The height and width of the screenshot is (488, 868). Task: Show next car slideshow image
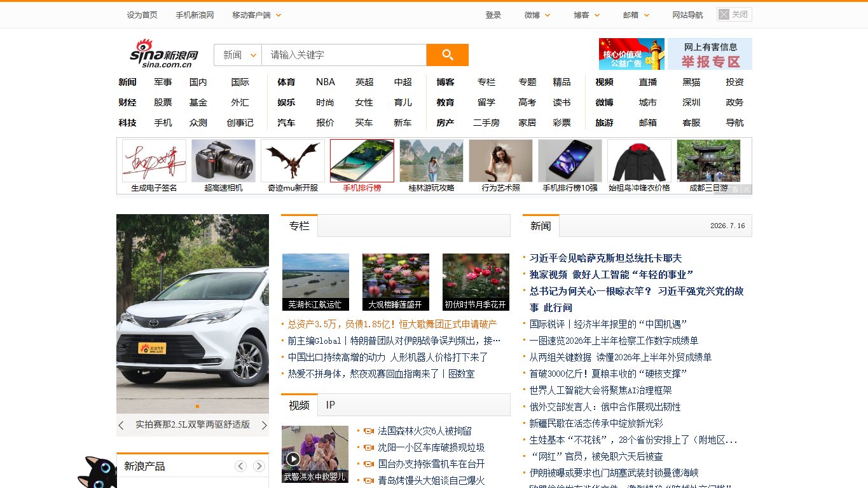(265, 425)
